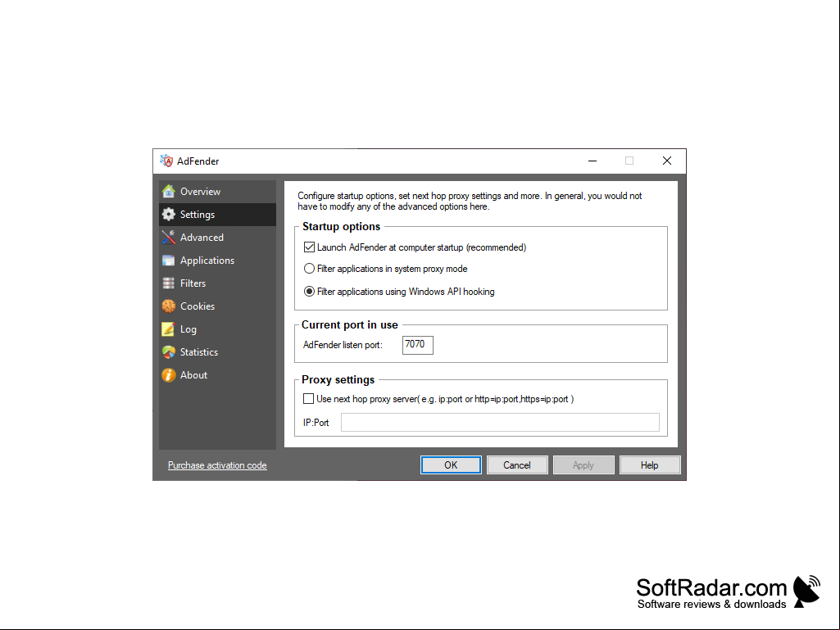Click the Proxy settings heading

[338, 380]
